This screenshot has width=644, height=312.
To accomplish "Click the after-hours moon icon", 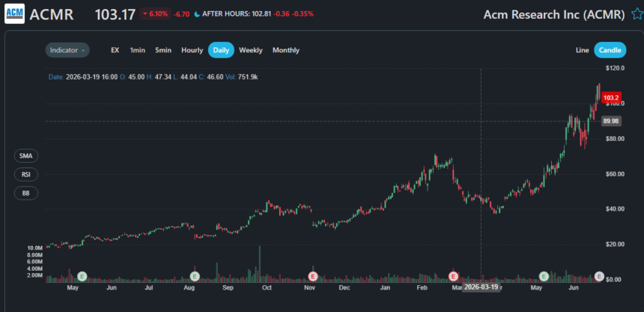I will [197, 14].
